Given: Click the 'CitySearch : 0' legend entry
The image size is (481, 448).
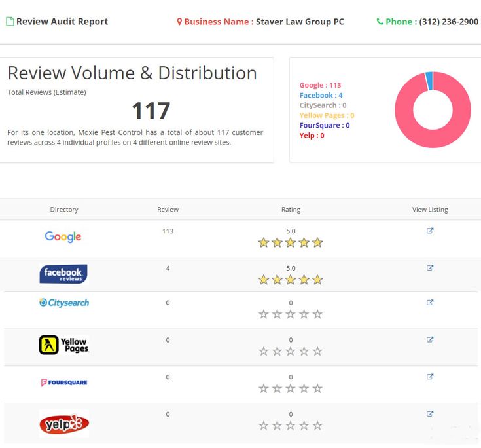Looking at the screenshot, I should click(323, 105).
